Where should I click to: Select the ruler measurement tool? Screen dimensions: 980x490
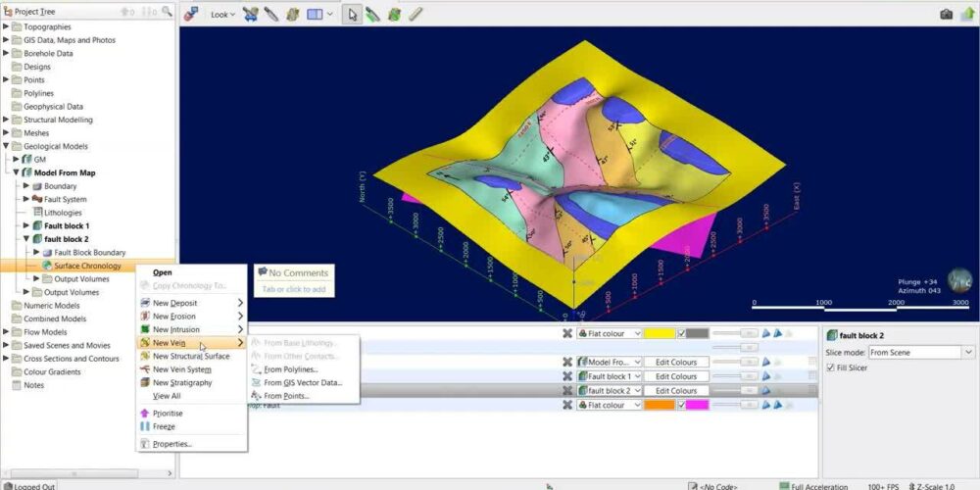coord(416,14)
